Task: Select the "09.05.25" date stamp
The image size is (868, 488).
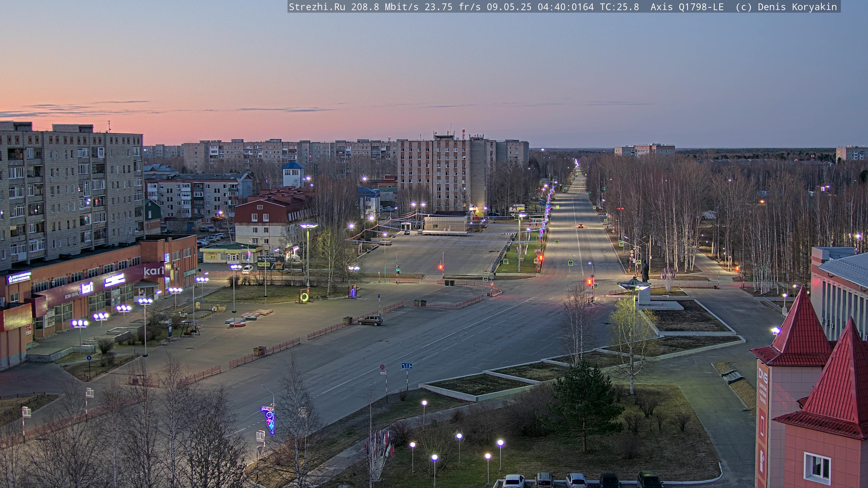Action: pos(509,7)
